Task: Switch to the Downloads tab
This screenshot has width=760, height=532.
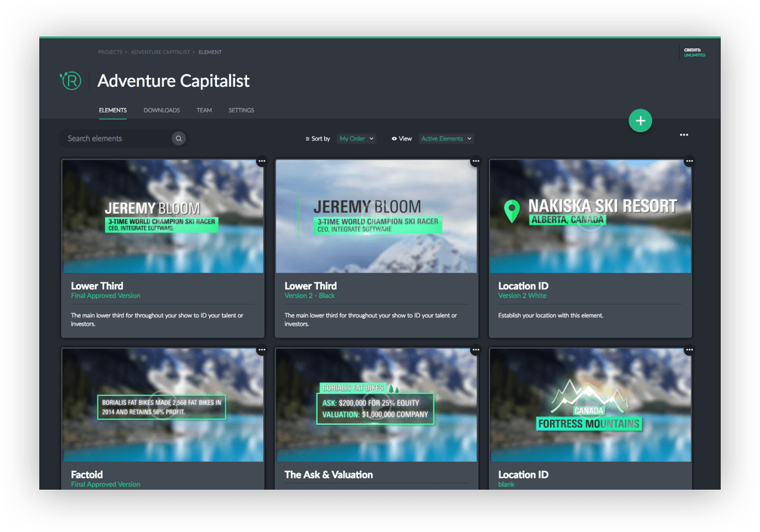Action: (162, 110)
